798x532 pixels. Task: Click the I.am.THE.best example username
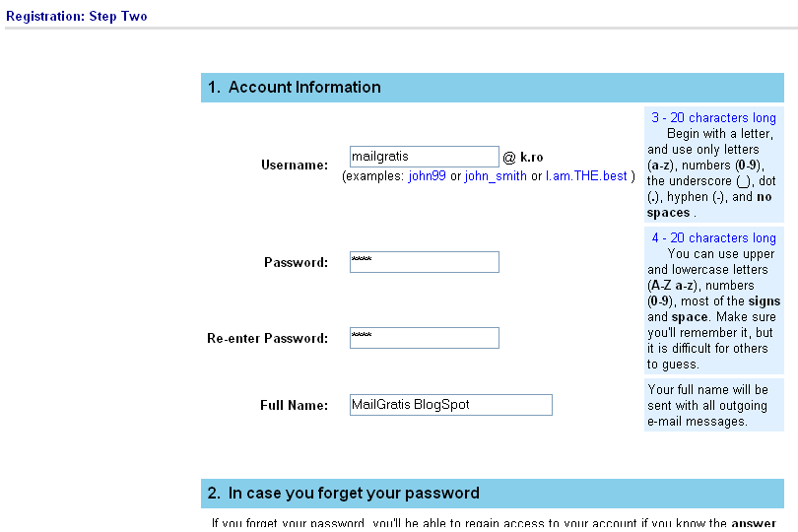coord(586,176)
